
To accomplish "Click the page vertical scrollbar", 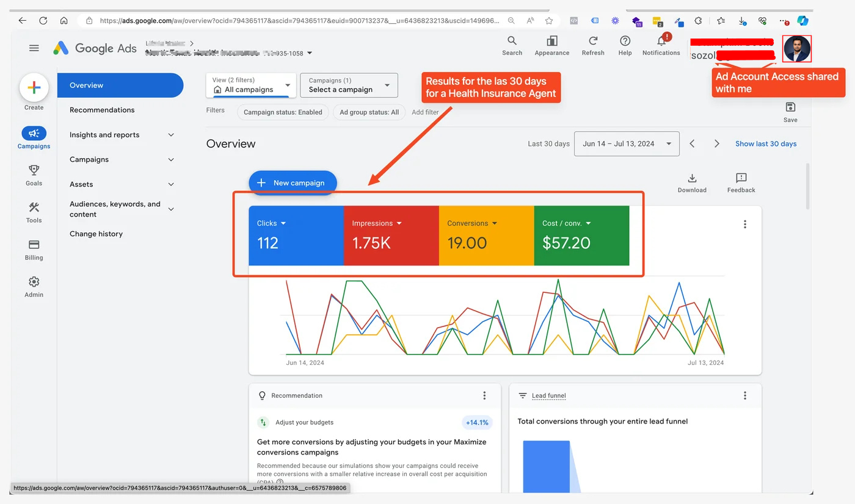I will [809, 186].
